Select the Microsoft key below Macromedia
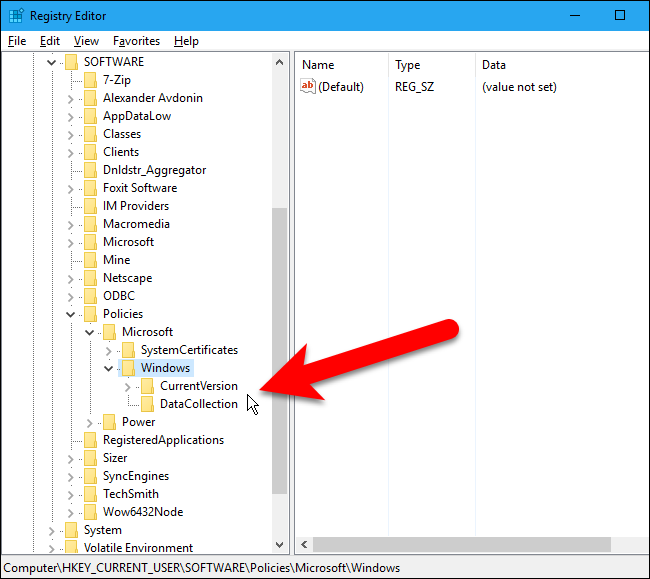The height and width of the screenshot is (579, 650). [x=128, y=242]
